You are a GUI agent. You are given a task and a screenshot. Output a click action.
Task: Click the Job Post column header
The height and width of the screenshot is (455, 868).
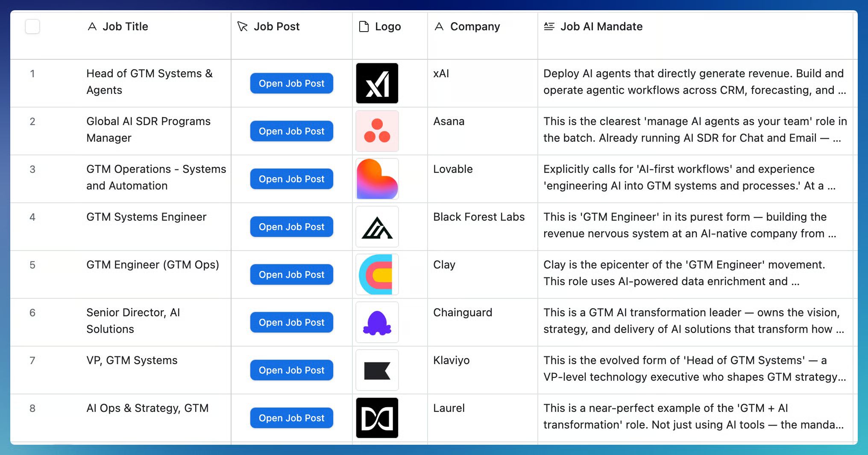point(276,26)
